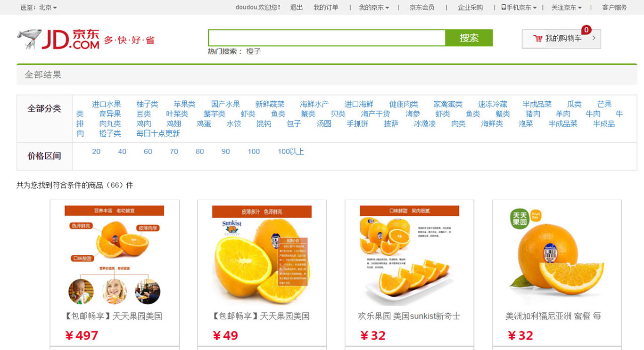Choose the 手抓饼 category

pos(357,124)
